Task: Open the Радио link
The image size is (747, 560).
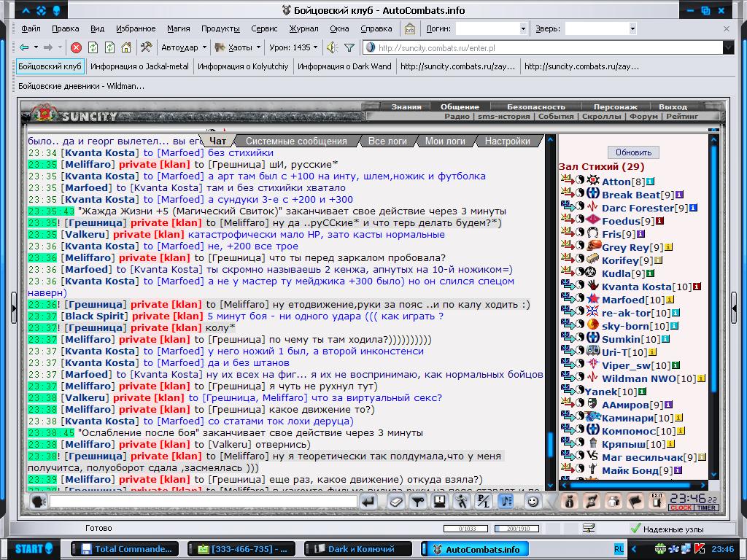Action: pos(457,116)
